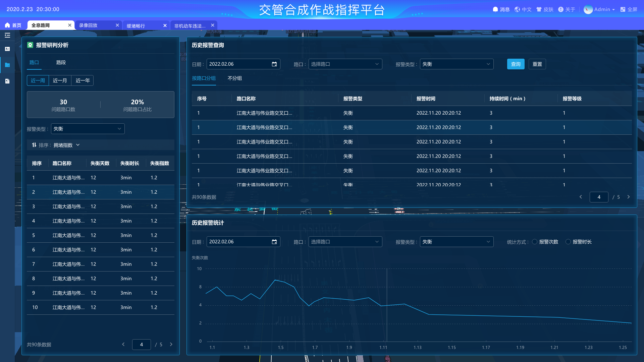The image size is (644, 362).
Task: Go to previous page in 历史报警查询 table
Action: point(581,197)
